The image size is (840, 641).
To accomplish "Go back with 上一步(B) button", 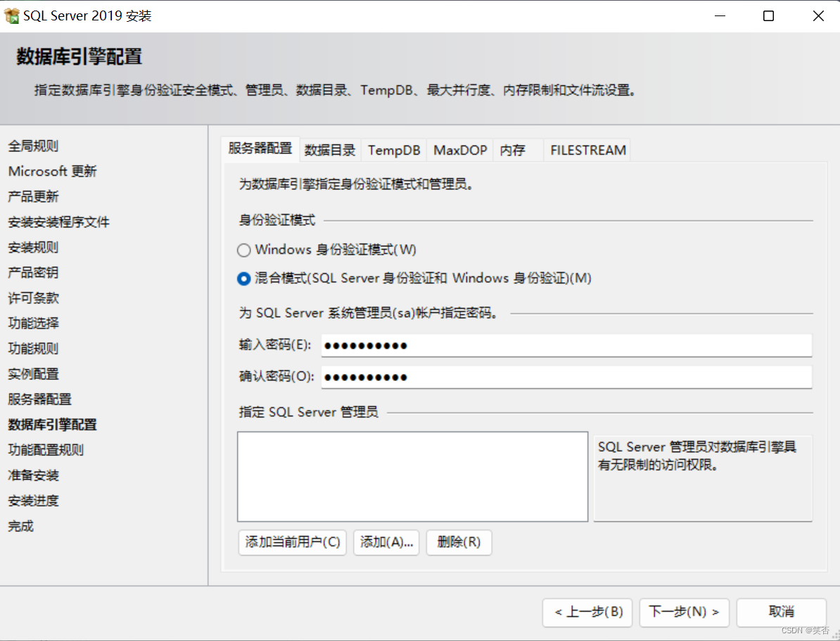I will point(587,612).
